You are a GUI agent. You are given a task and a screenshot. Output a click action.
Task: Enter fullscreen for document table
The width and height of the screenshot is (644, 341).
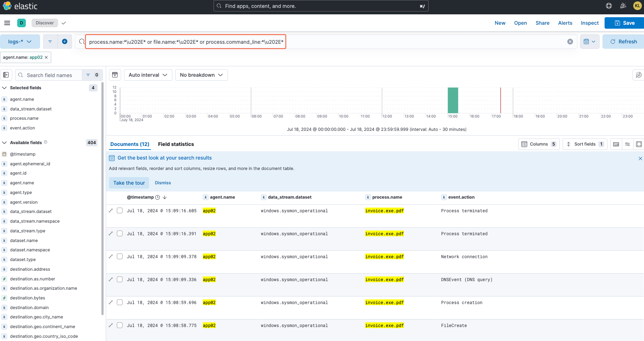coord(639,144)
